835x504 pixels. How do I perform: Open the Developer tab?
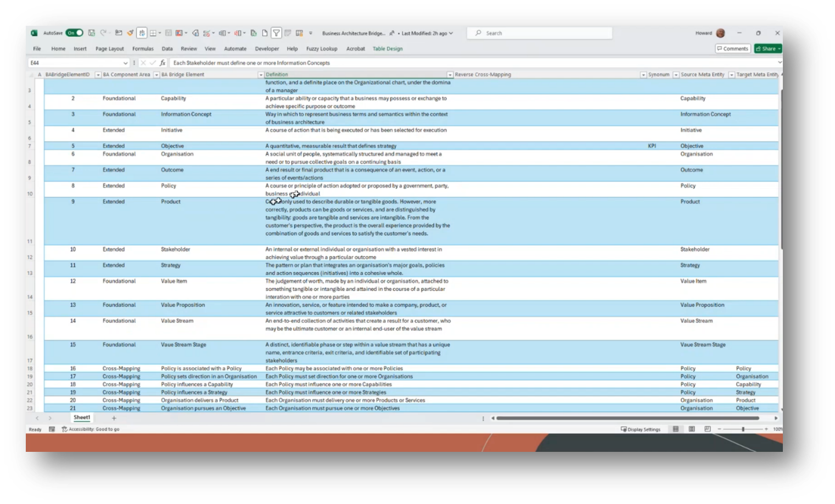[267, 48]
